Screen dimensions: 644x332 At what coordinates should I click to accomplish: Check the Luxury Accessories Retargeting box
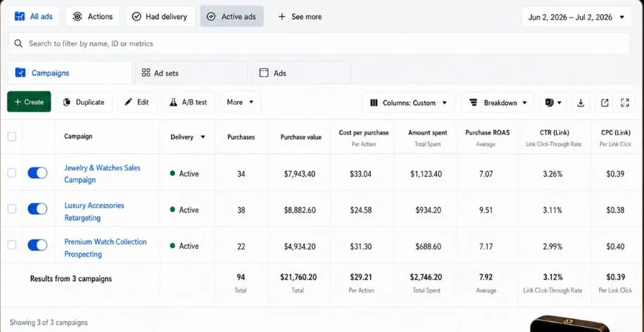(12, 209)
